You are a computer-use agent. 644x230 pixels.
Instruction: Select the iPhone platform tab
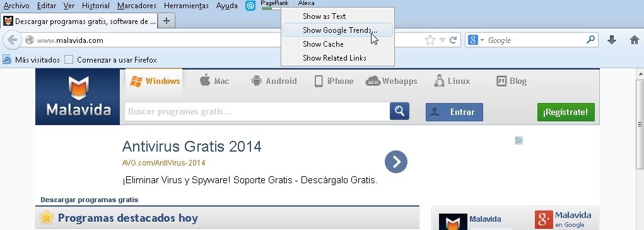click(x=334, y=81)
